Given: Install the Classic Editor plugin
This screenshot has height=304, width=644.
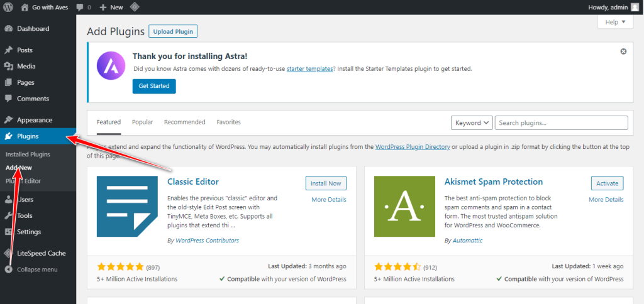Looking at the screenshot, I should click(x=326, y=183).
